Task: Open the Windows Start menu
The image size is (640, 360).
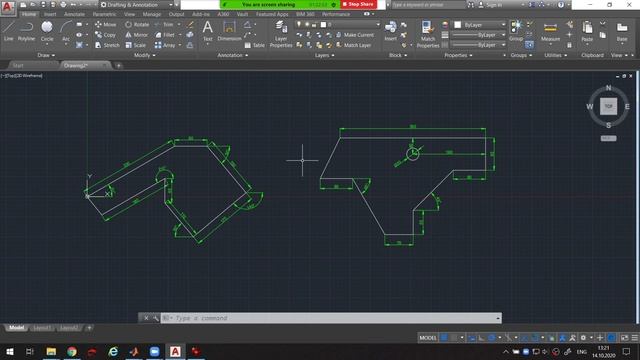Action: [x=9, y=351]
